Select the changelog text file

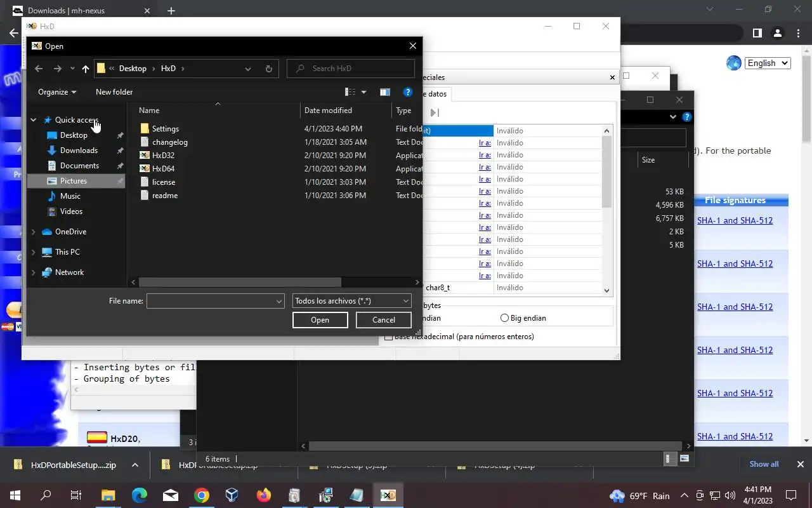pyautogui.click(x=170, y=142)
